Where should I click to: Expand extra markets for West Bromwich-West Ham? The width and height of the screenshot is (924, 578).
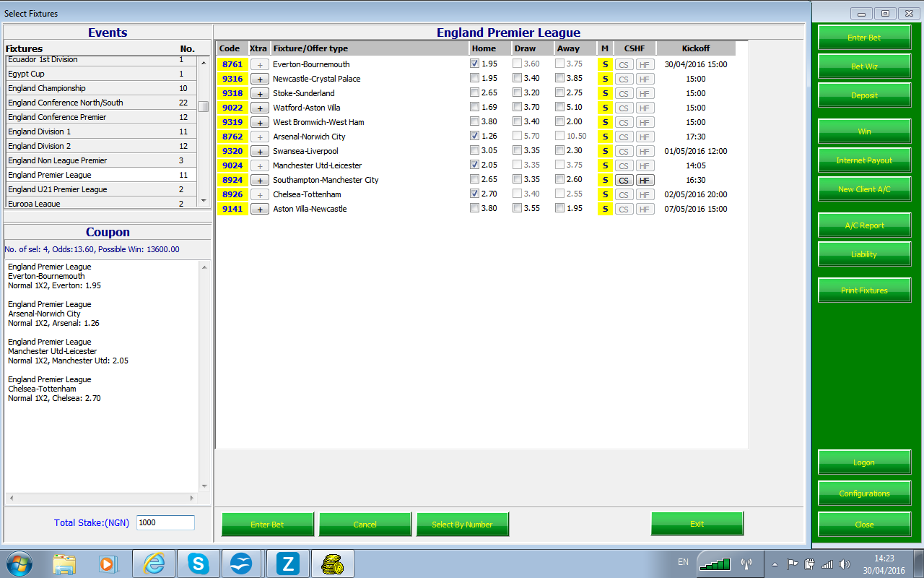click(x=259, y=122)
